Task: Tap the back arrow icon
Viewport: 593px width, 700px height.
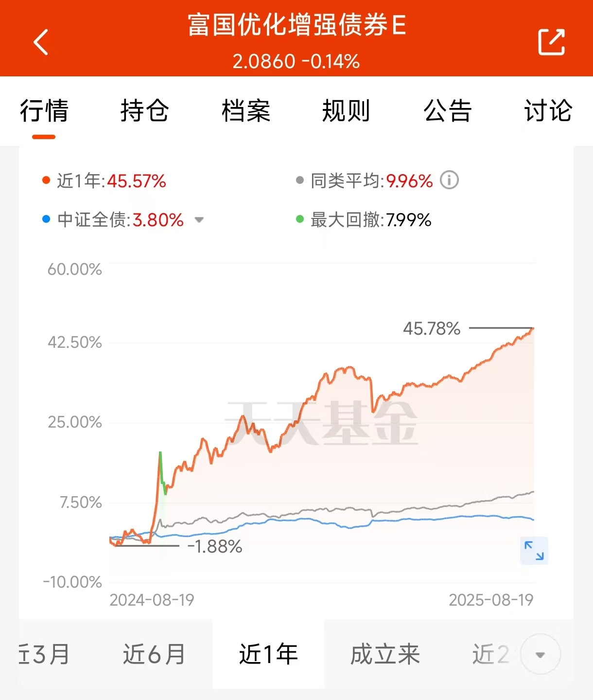Action: coord(41,42)
